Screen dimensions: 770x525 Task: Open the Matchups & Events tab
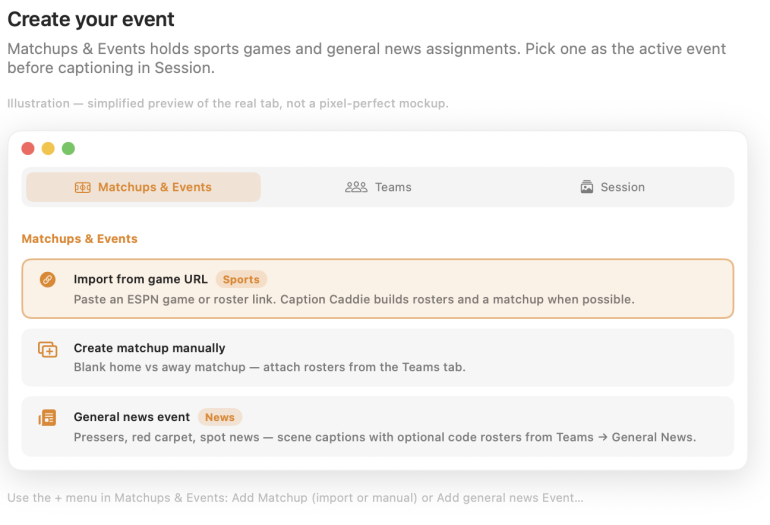click(143, 187)
